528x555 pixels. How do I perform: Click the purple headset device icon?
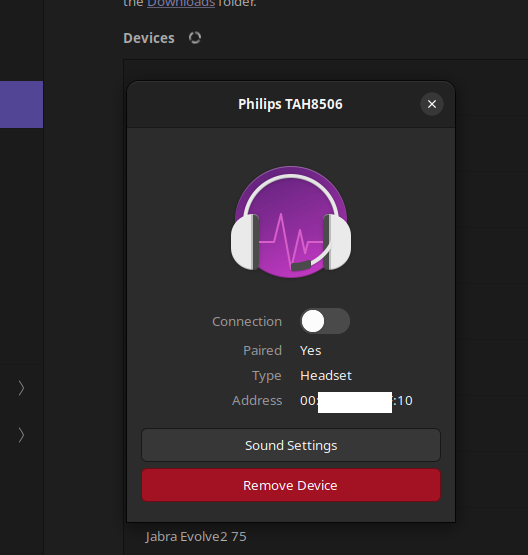[x=291, y=222]
